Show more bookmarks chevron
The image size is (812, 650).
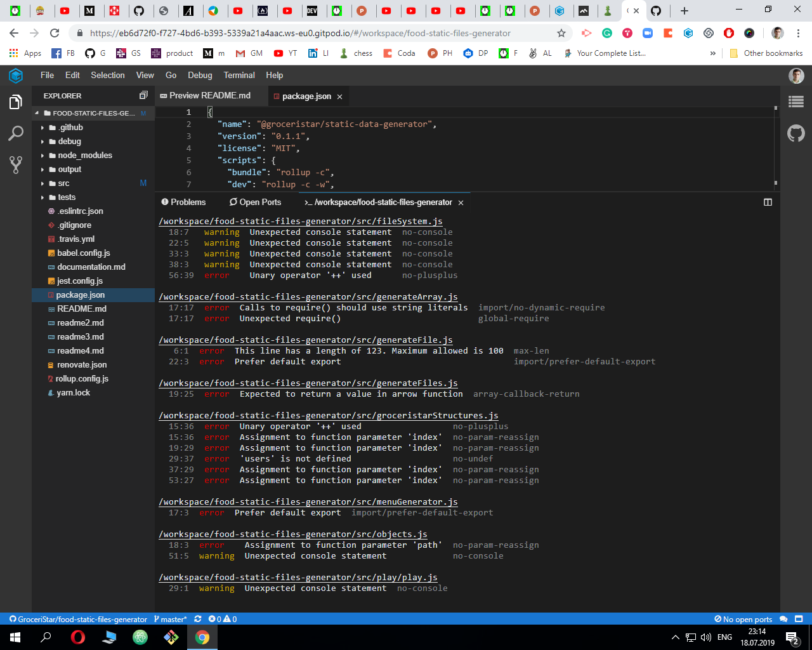[x=713, y=53]
